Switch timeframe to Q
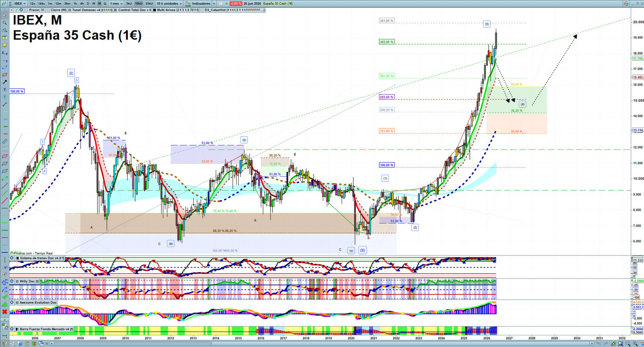Viewport: 644px width, 347px height. tap(105, 3)
